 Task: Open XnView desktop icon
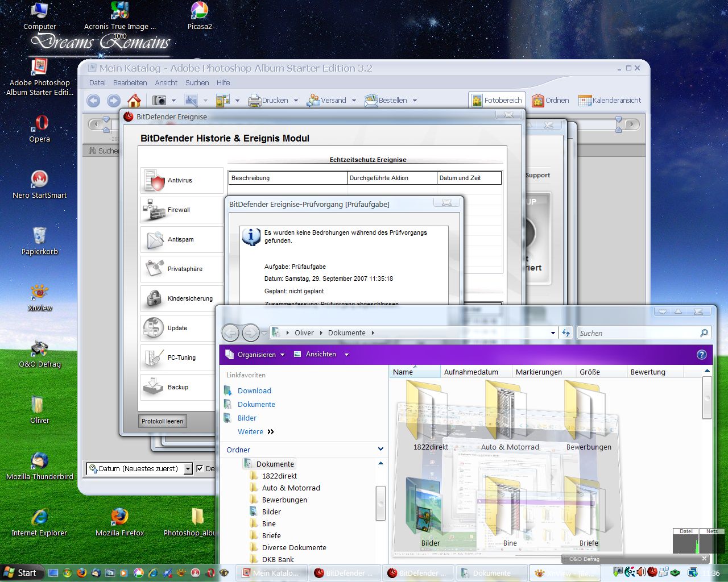(40, 297)
